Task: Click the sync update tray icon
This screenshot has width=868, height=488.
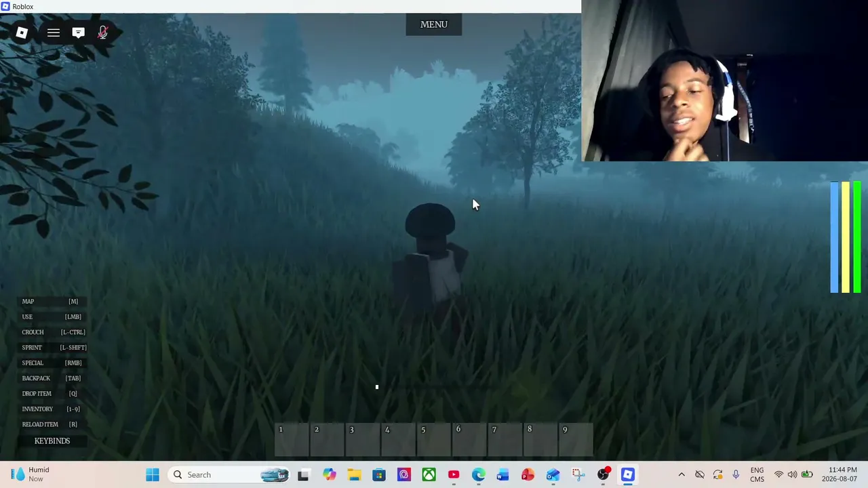Action: [718, 474]
